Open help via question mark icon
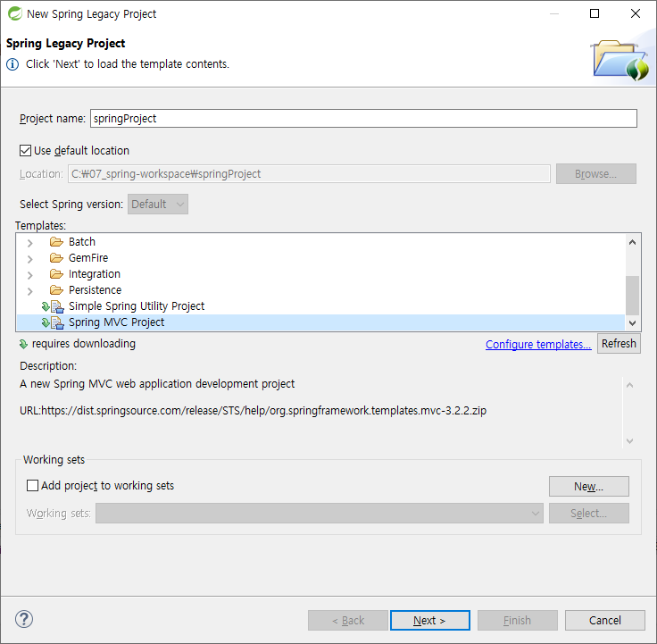Viewport: 657px width, 644px height. pyautogui.click(x=24, y=619)
